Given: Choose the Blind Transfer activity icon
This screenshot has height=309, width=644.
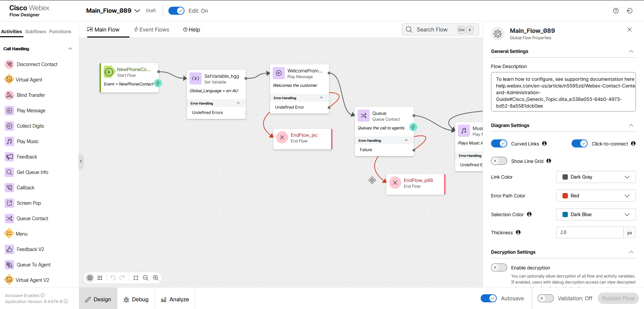Looking at the screenshot, I should coord(9,95).
